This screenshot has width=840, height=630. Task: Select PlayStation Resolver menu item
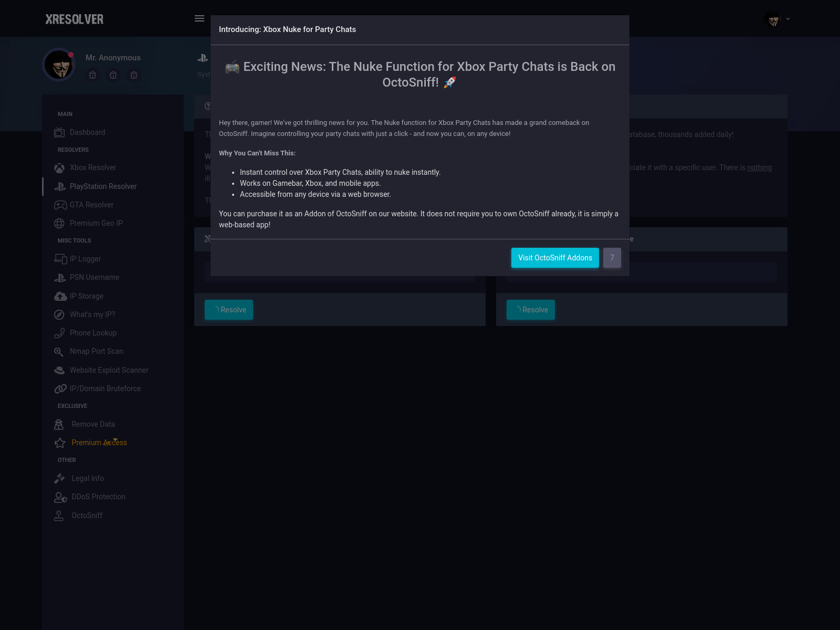103,186
